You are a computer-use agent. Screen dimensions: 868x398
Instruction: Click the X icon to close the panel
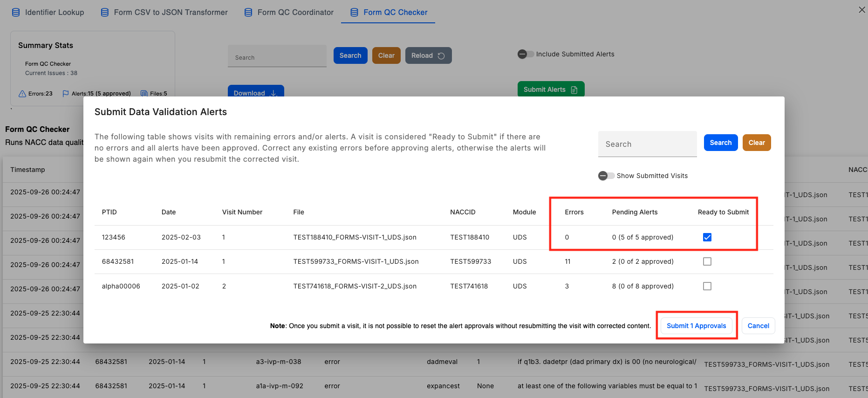click(x=861, y=10)
